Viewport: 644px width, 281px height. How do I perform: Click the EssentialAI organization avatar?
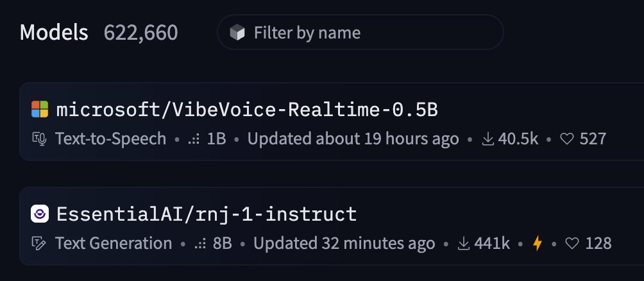tap(40, 214)
